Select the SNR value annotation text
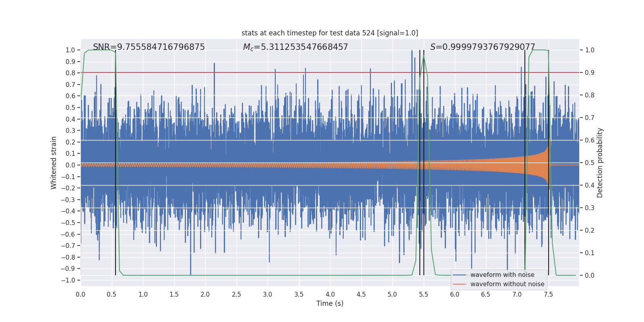 [x=149, y=47]
